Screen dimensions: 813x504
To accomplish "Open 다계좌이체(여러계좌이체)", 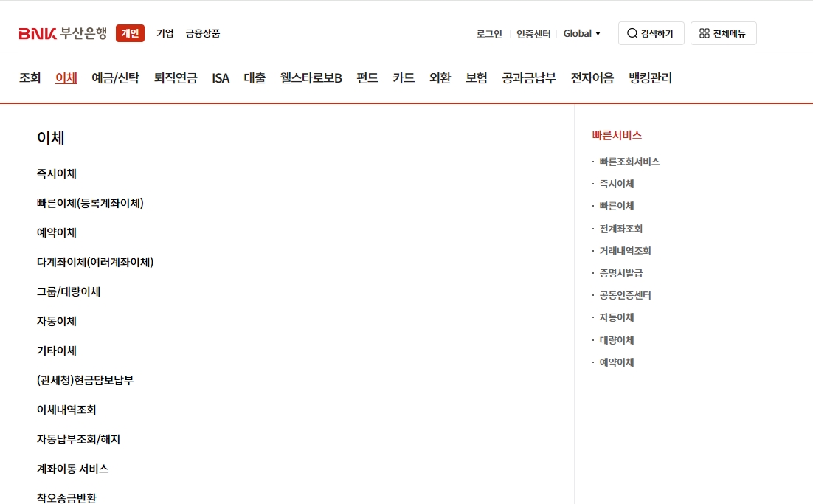I will click(97, 262).
